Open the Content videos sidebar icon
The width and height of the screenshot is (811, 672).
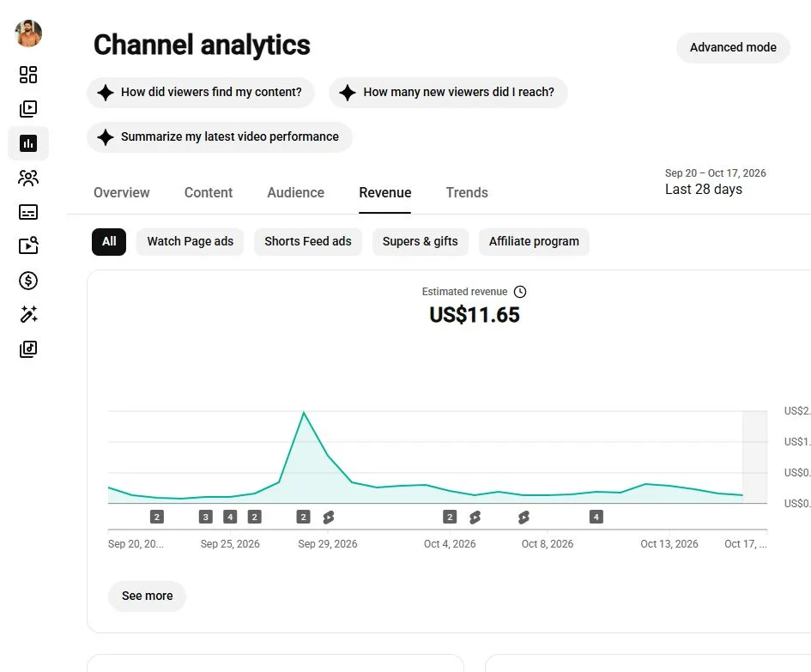(28, 109)
